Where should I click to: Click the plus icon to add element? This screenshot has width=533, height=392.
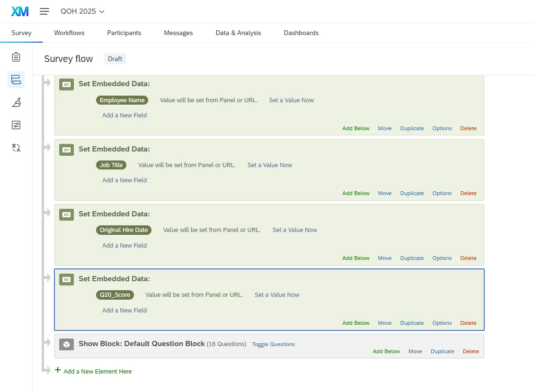[58, 370]
